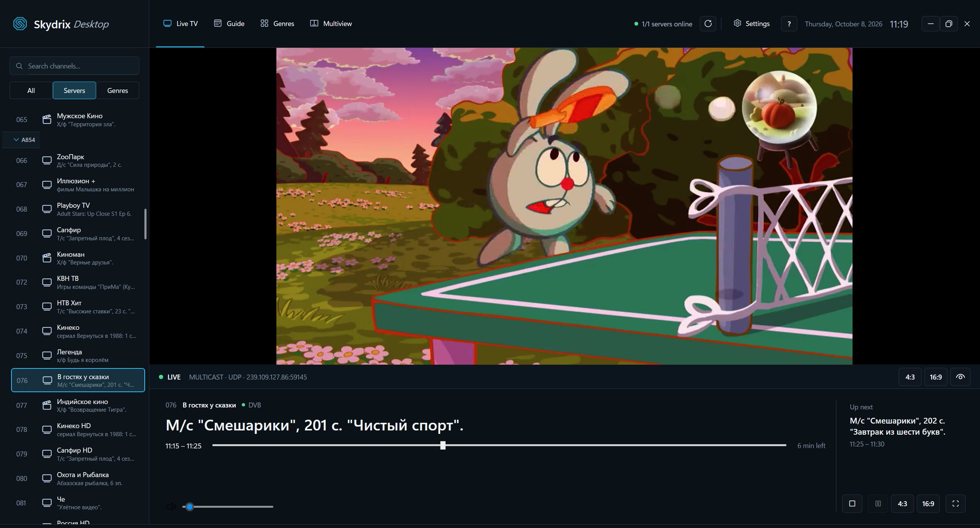Viewport: 980px width, 528px height.
Task: Click the volume slider knob
Action: [x=189, y=507]
